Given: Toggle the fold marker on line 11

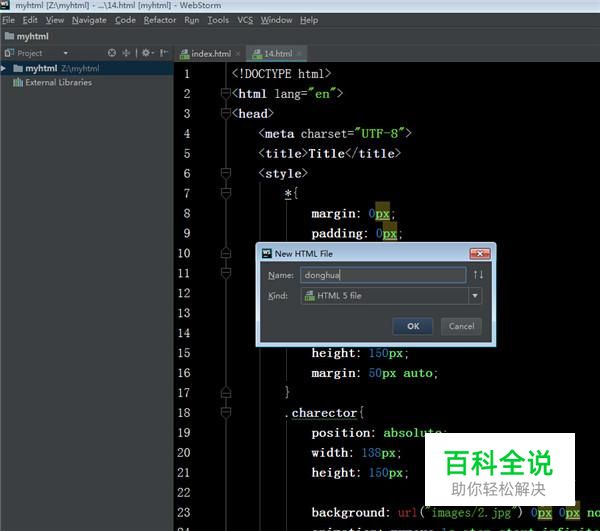Looking at the screenshot, I should pyautogui.click(x=226, y=273).
